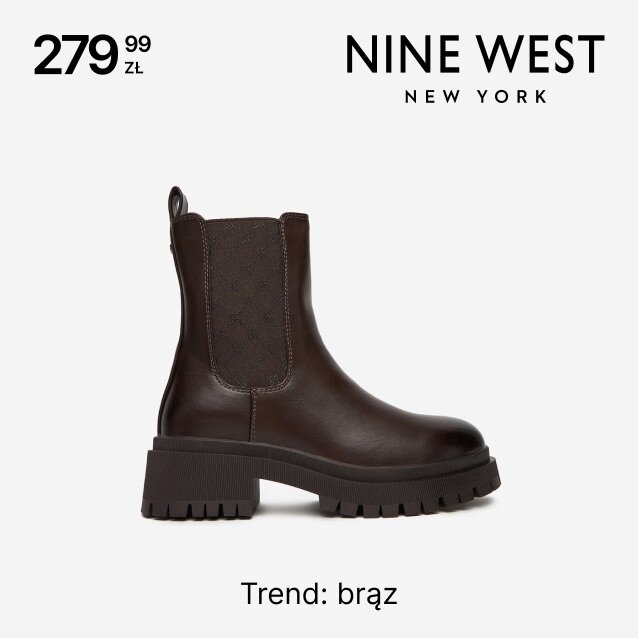This screenshot has height=638, width=638.
Task: Click the vertical stitched seam below the elastic panel
Action: pyautogui.click(x=253, y=414)
